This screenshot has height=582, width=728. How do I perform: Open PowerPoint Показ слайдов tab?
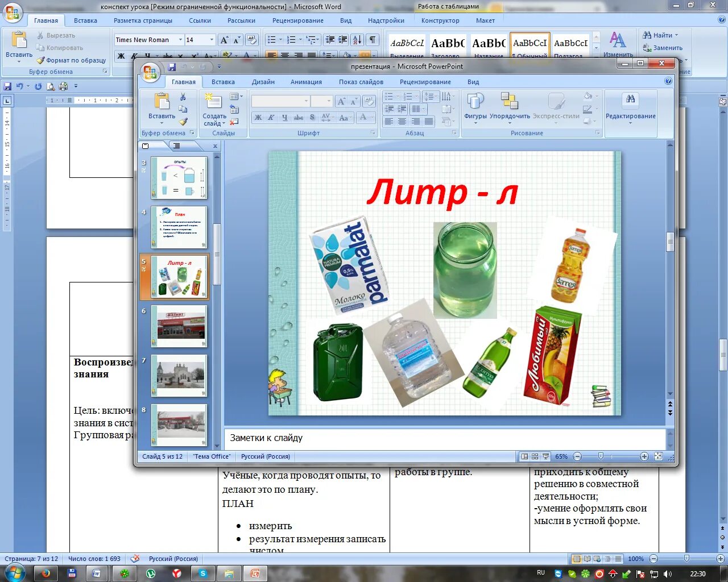pyautogui.click(x=361, y=82)
